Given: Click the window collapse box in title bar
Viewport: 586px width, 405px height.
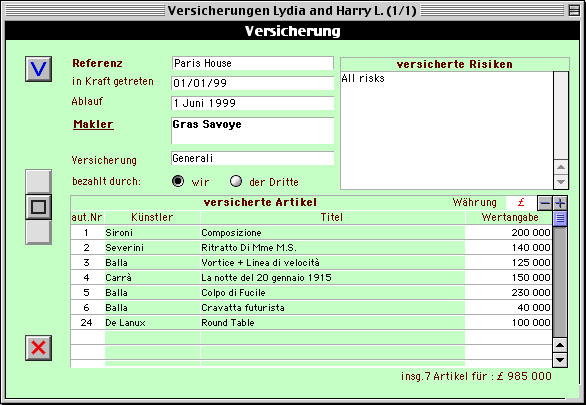Looking at the screenshot, I should (x=574, y=10).
